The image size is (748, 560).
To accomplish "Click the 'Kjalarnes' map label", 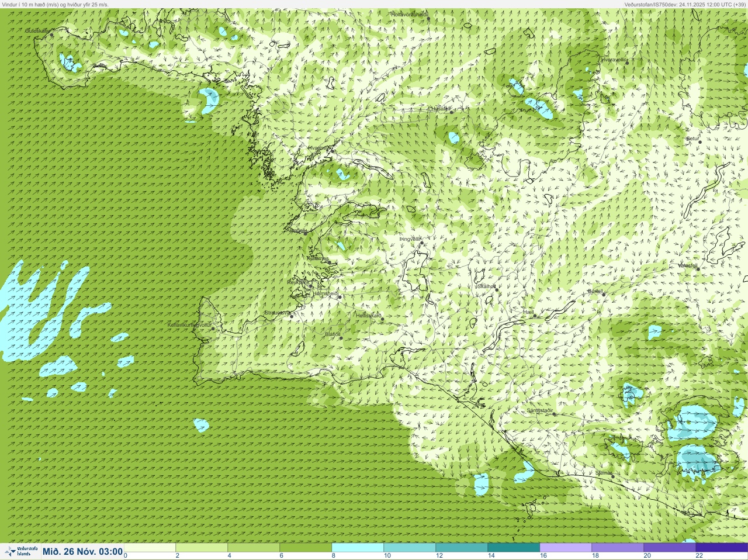I will click(318, 258).
